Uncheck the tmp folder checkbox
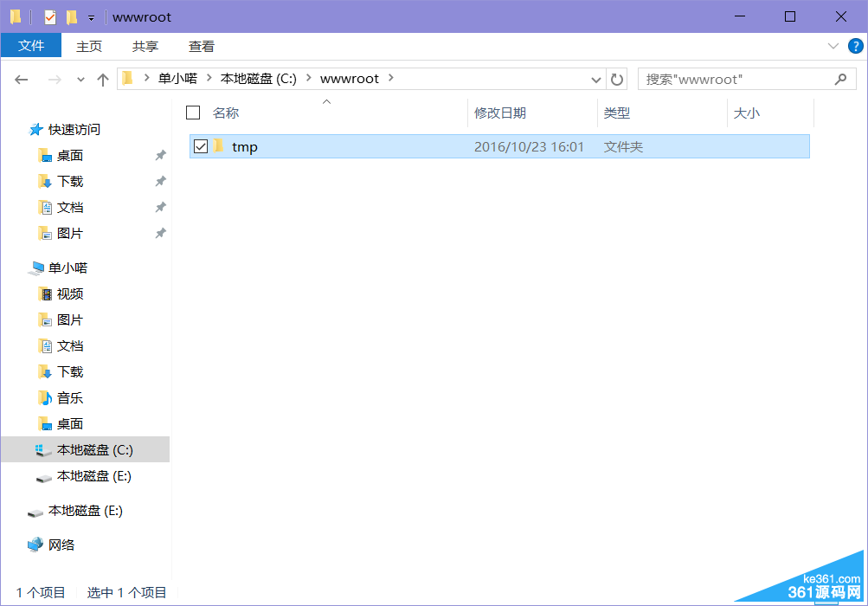The image size is (868, 606). (x=201, y=147)
